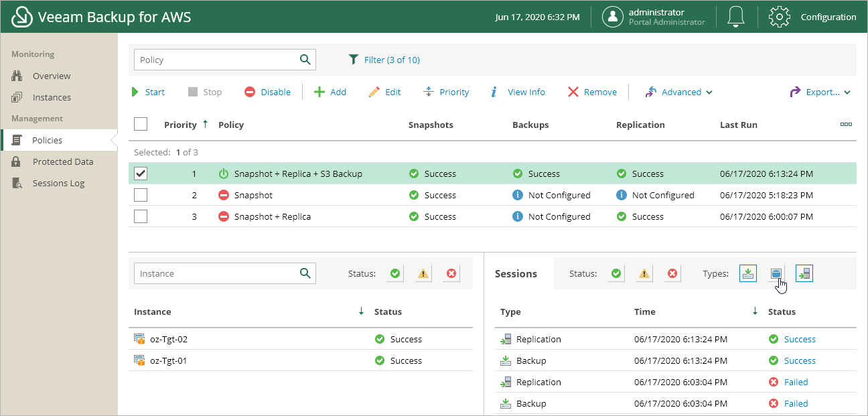This screenshot has width=868, height=416.
Task: Add a new policy
Action: pos(330,92)
